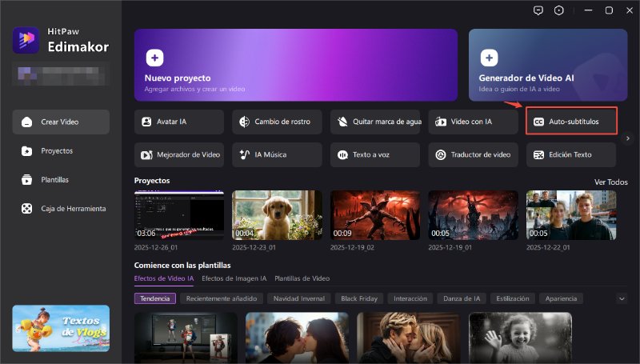The width and height of the screenshot is (640, 364).
Task: Open Plantillas in sidebar
Action: point(61,179)
